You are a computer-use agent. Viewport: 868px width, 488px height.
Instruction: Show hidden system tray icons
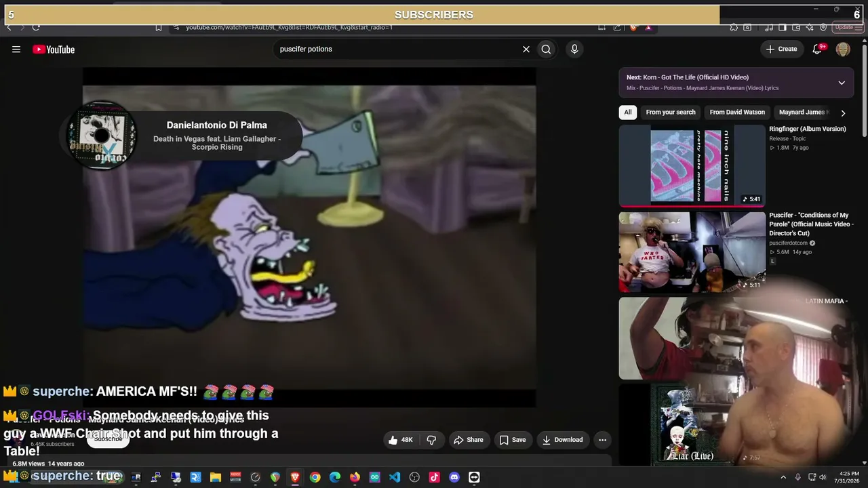783,477
